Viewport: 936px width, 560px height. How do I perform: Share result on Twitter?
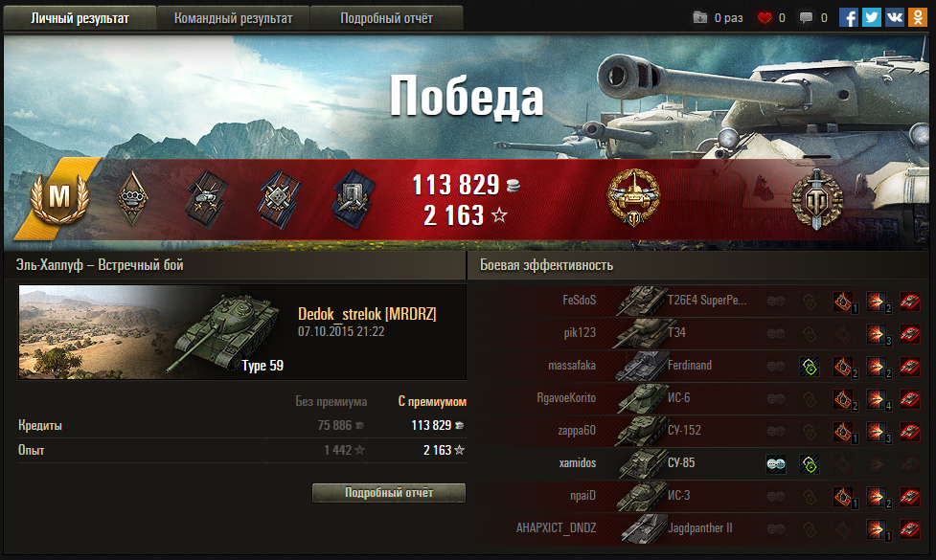click(872, 17)
